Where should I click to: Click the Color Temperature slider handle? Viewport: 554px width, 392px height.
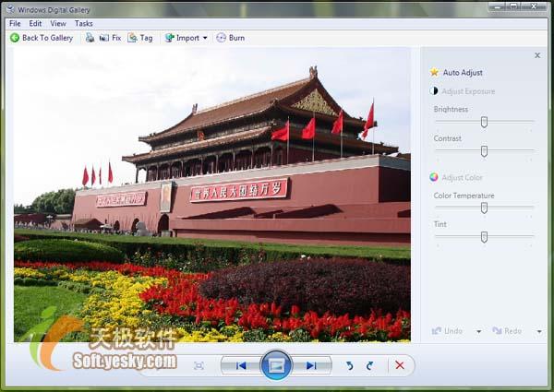click(484, 208)
